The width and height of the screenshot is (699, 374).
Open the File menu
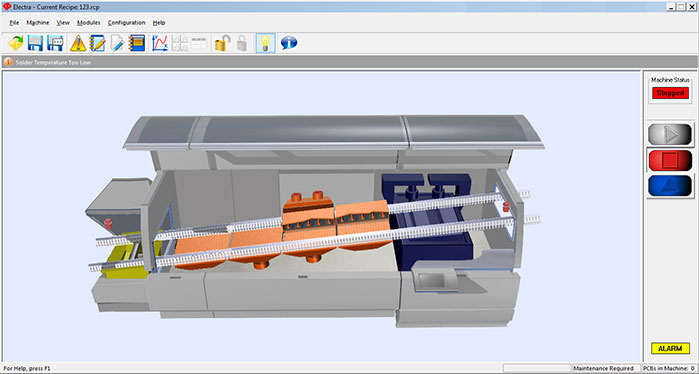point(14,23)
